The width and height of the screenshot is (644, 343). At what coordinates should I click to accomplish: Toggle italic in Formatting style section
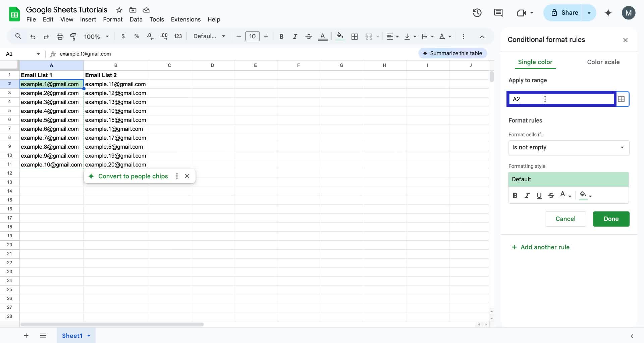click(x=527, y=195)
